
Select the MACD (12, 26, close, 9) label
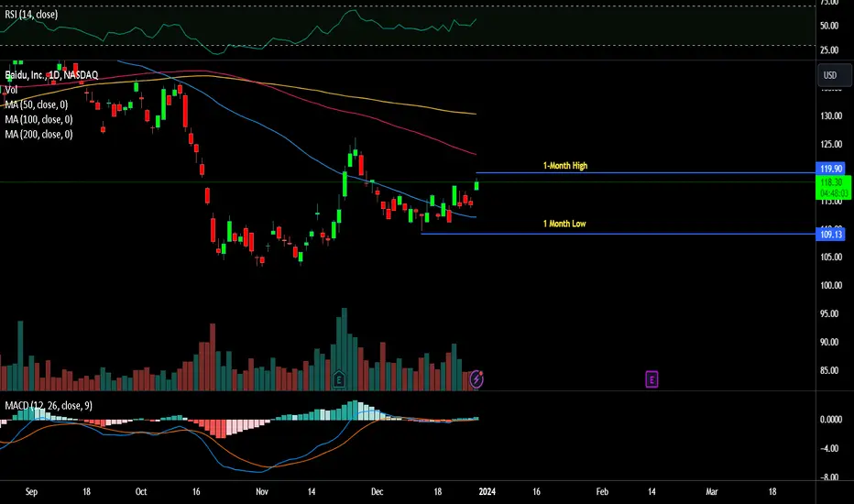tap(49, 405)
